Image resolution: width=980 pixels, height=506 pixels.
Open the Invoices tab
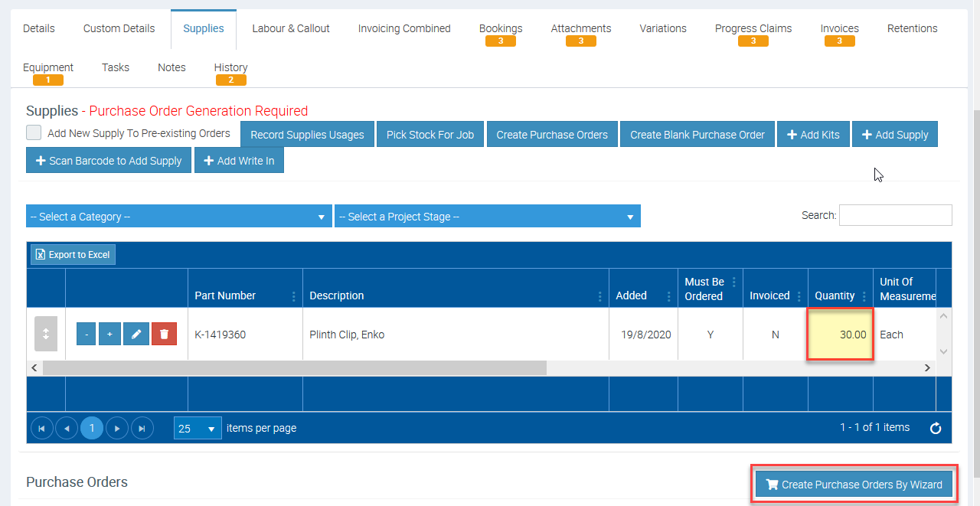point(839,28)
